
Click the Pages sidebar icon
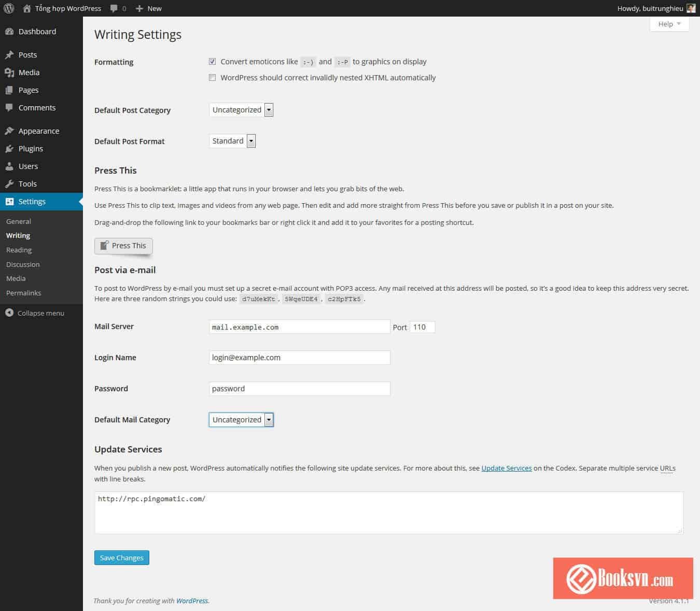(9, 90)
